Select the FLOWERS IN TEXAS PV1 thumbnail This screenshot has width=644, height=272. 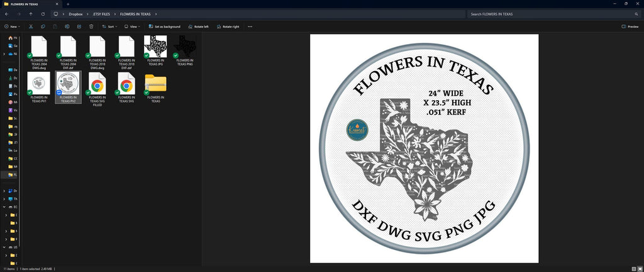pos(39,87)
